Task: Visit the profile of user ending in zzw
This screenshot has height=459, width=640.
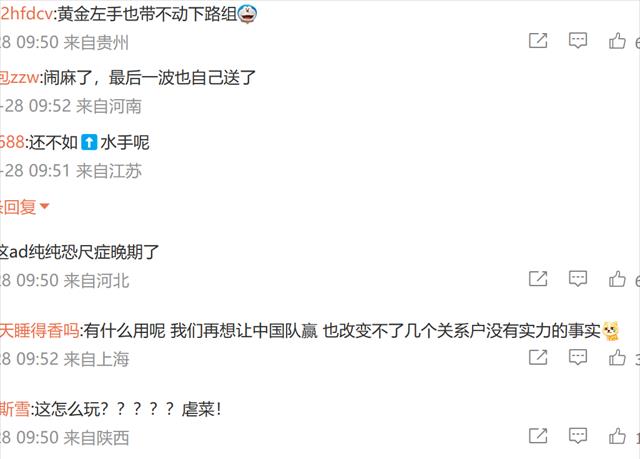Action: (20, 78)
